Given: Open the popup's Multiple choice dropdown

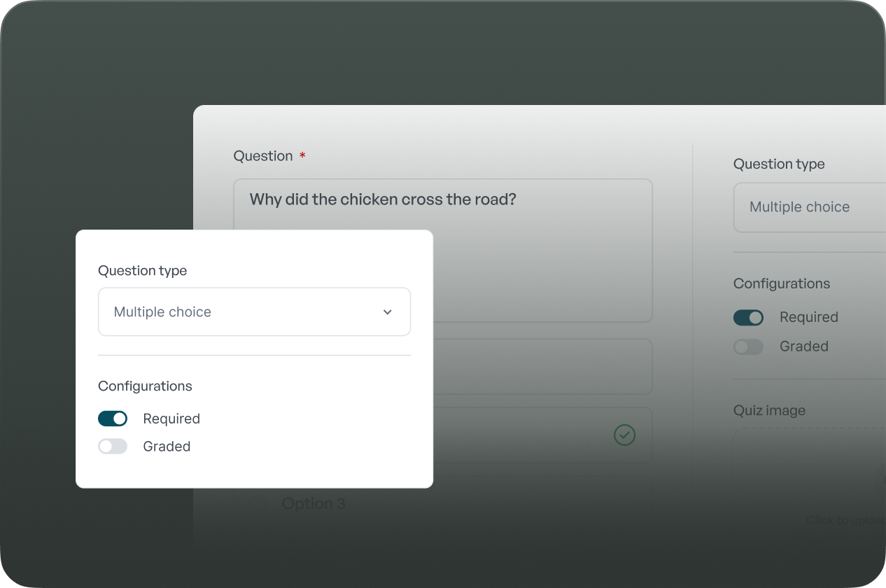Looking at the screenshot, I should 254,312.
